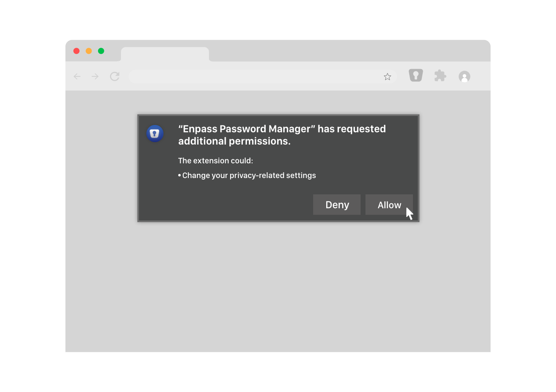Click the forward navigation arrow
This screenshot has width=556, height=392.
point(95,76)
